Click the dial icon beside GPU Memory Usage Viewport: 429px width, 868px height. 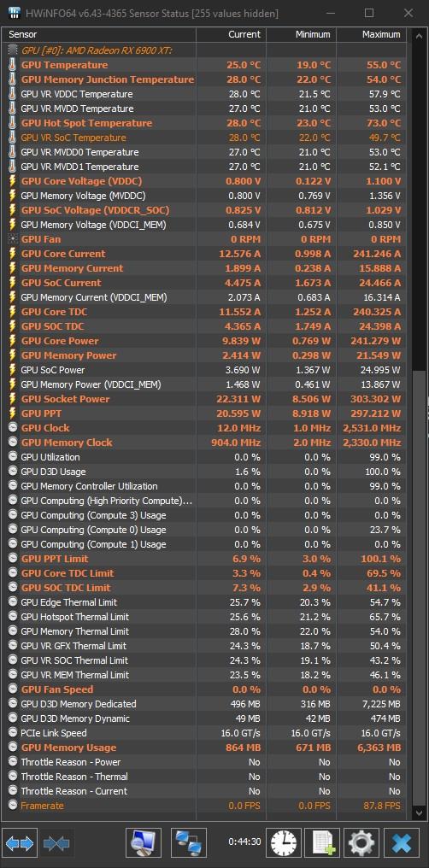[13, 748]
